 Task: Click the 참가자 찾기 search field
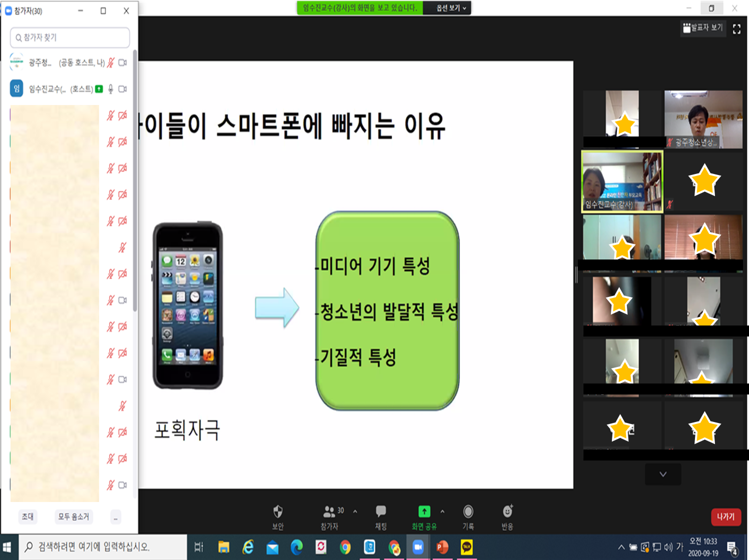click(70, 37)
